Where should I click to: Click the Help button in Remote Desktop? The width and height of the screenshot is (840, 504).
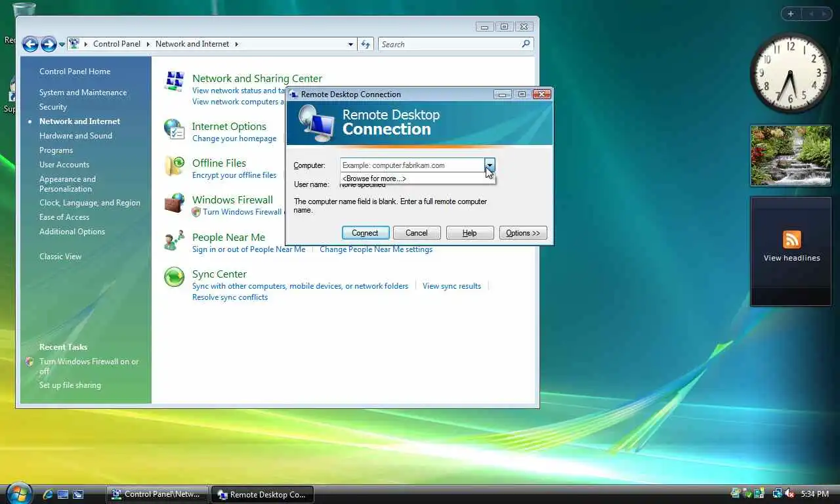coord(470,233)
